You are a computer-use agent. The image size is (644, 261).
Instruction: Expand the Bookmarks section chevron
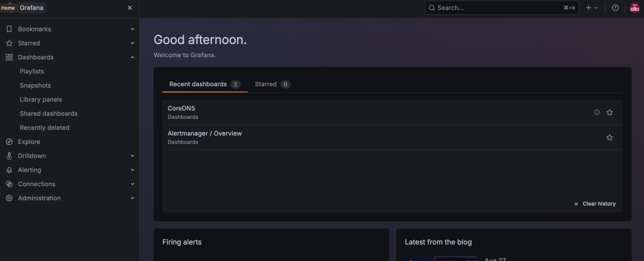pyautogui.click(x=132, y=29)
